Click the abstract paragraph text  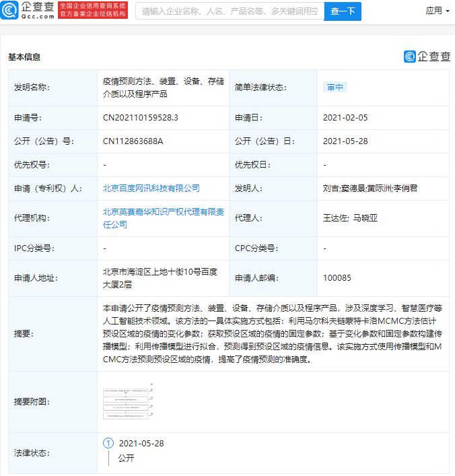(273, 334)
